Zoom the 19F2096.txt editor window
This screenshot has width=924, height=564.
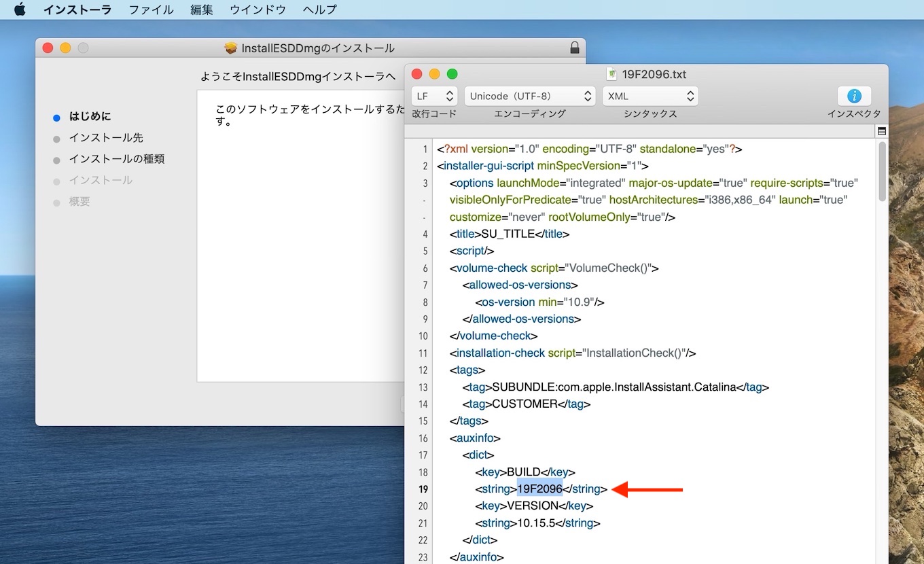(x=452, y=74)
